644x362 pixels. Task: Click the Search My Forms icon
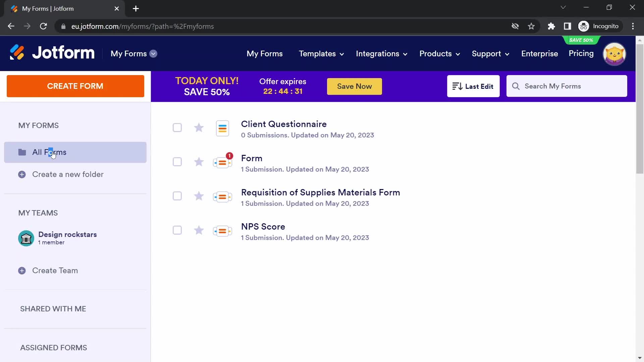516,86
